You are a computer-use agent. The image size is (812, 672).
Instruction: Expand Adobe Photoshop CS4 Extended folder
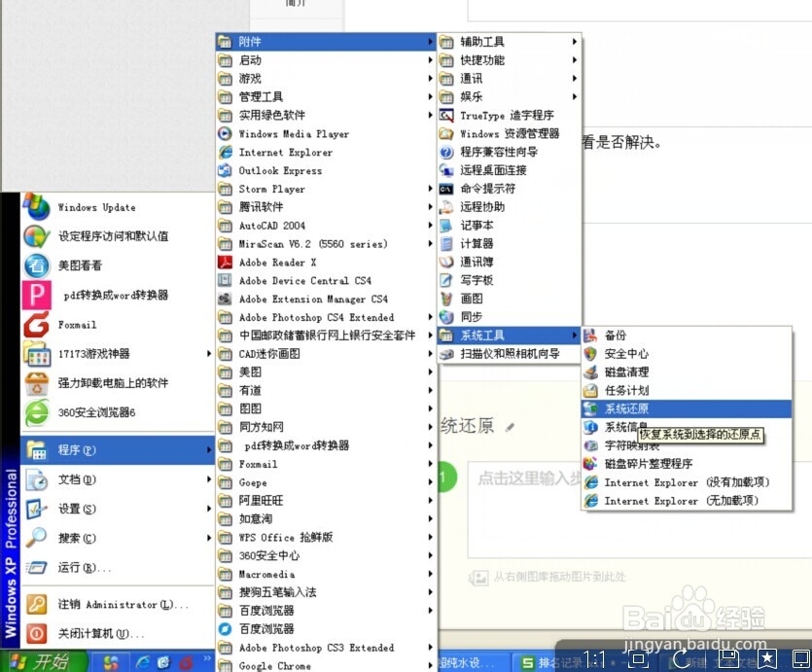point(326,317)
